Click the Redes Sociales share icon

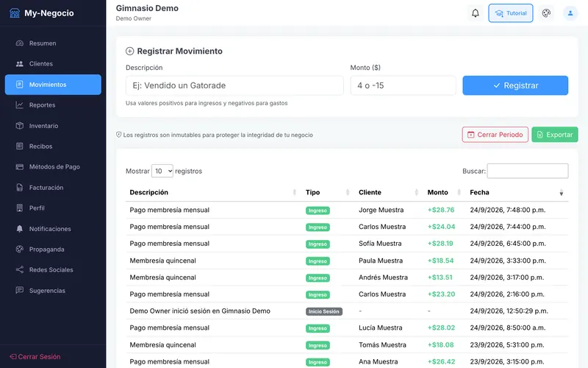(20, 269)
